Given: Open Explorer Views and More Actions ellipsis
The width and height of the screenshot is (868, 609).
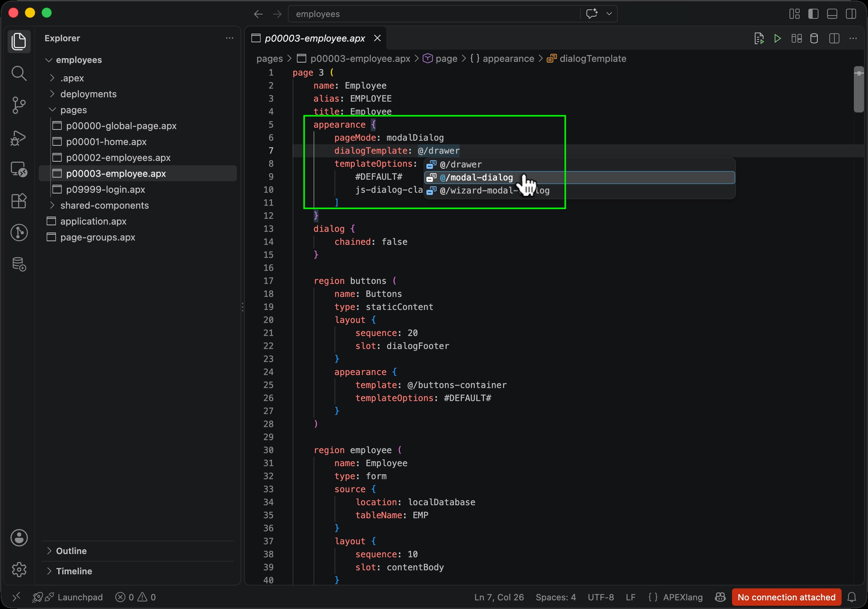Looking at the screenshot, I should [x=229, y=38].
